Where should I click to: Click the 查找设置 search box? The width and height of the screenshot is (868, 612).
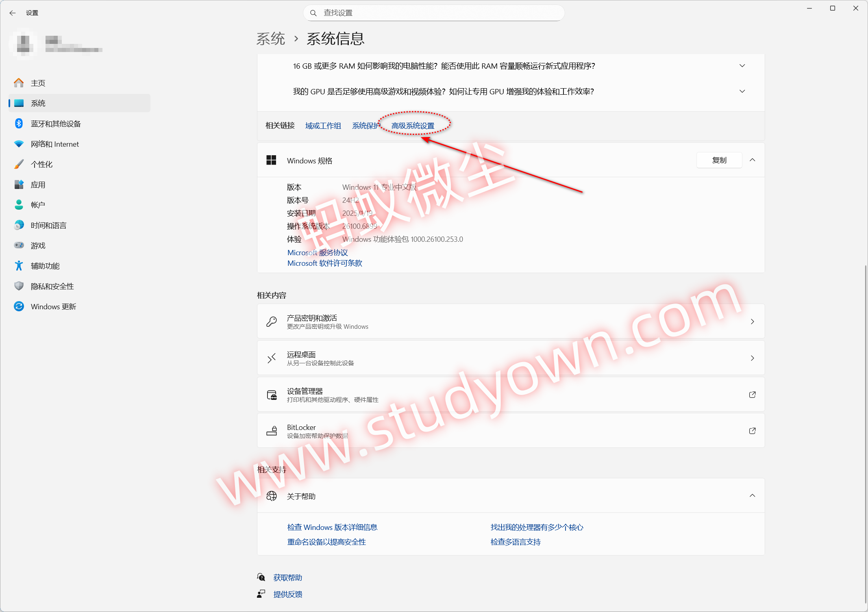coord(433,13)
